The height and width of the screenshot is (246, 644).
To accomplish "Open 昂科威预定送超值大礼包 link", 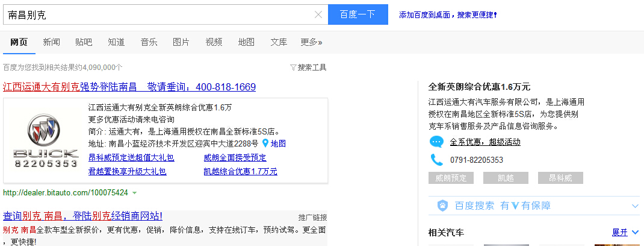I will tap(131, 157).
